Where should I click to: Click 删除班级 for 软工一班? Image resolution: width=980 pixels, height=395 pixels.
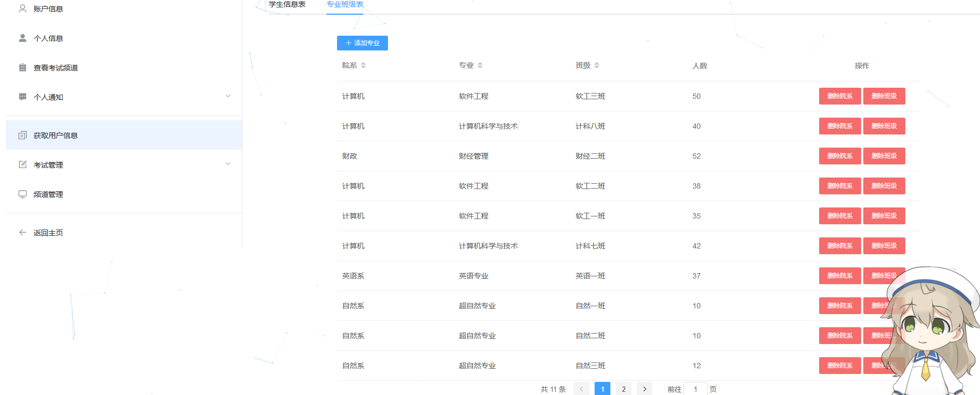click(884, 216)
